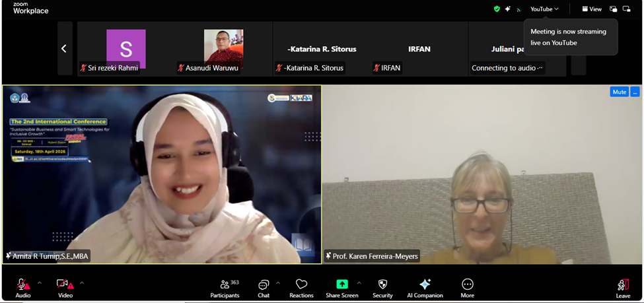Click the green encryption shield icon
Screen dimensions: 644x303
tap(497, 9)
